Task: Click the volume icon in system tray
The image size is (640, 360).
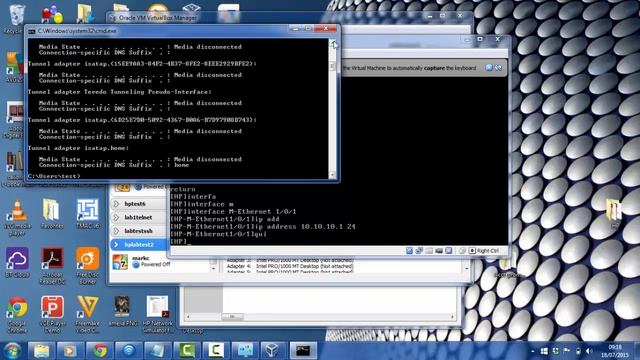Action: (x=589, y=351)
